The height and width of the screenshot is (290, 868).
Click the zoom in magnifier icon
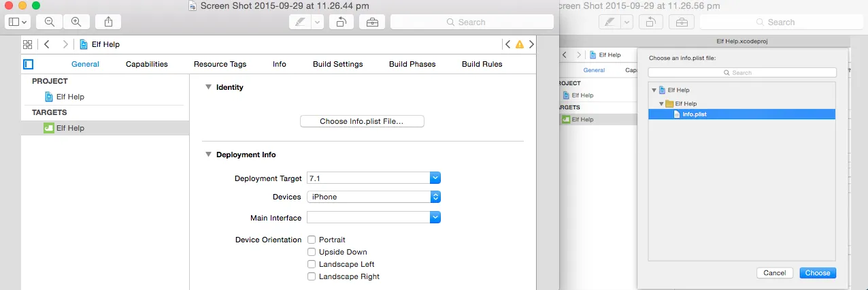point(76,22)
